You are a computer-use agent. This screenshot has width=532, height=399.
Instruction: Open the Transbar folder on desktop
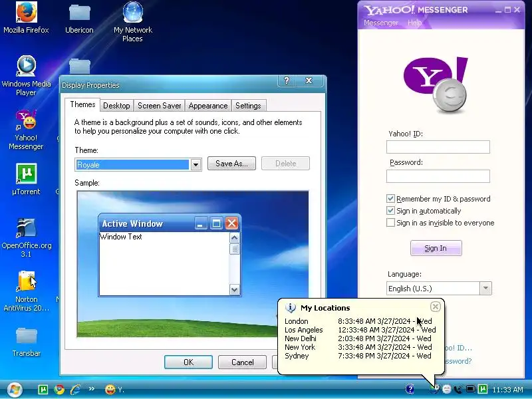coord(26,342)
